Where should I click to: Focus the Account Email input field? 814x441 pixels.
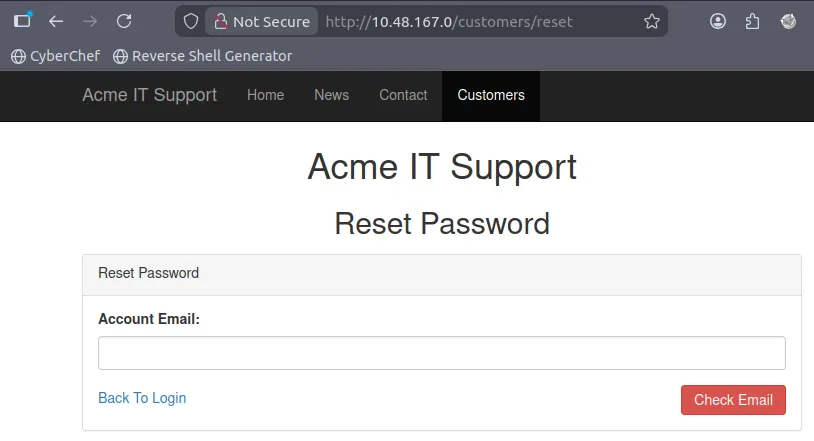pos(441,353)
